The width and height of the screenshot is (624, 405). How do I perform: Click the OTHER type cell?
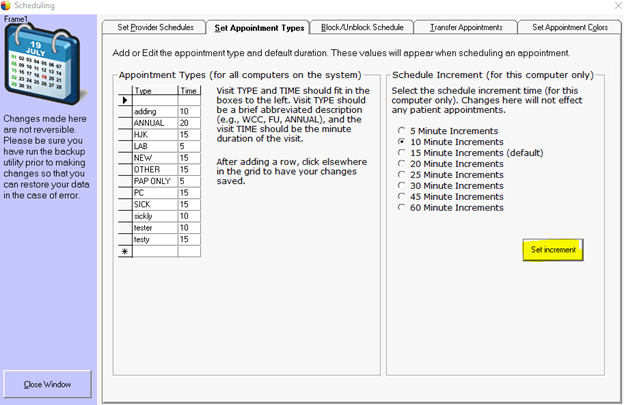[x=155, y=169]
